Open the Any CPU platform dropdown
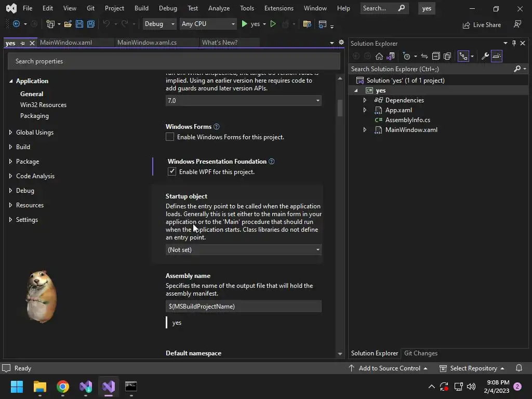 [208, 24]
